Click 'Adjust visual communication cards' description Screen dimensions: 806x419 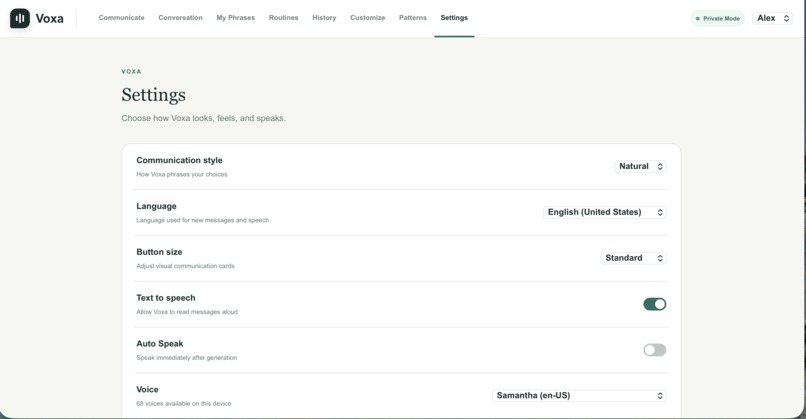(x=185, y=266)
